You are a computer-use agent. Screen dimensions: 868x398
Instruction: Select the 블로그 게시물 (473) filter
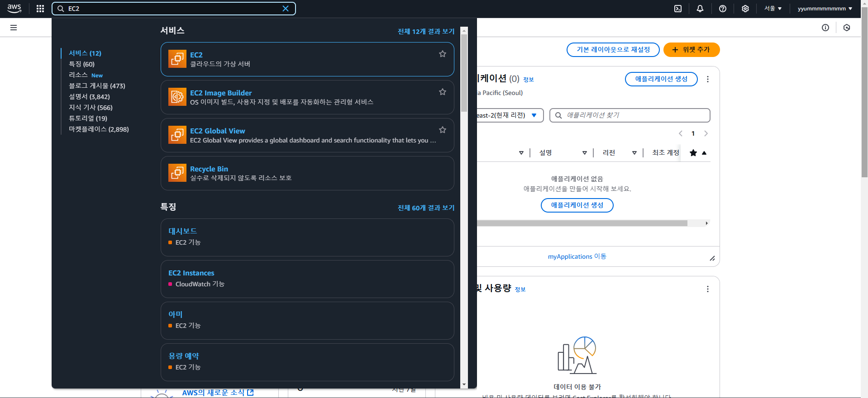[97, 86]
